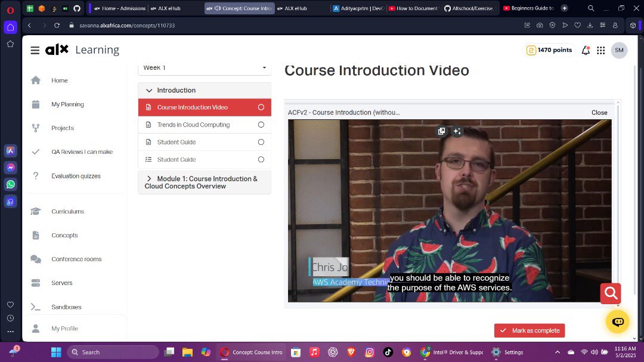The width and height of the screenshot is (644, 362).
Task: Open the notifications bell
Action: (x=586, y=50)
